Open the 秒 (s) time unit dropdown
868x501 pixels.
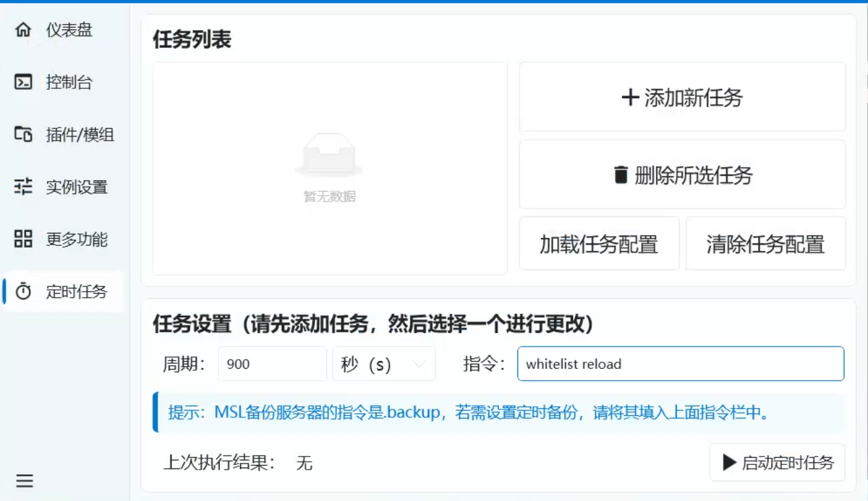(384, 364)
